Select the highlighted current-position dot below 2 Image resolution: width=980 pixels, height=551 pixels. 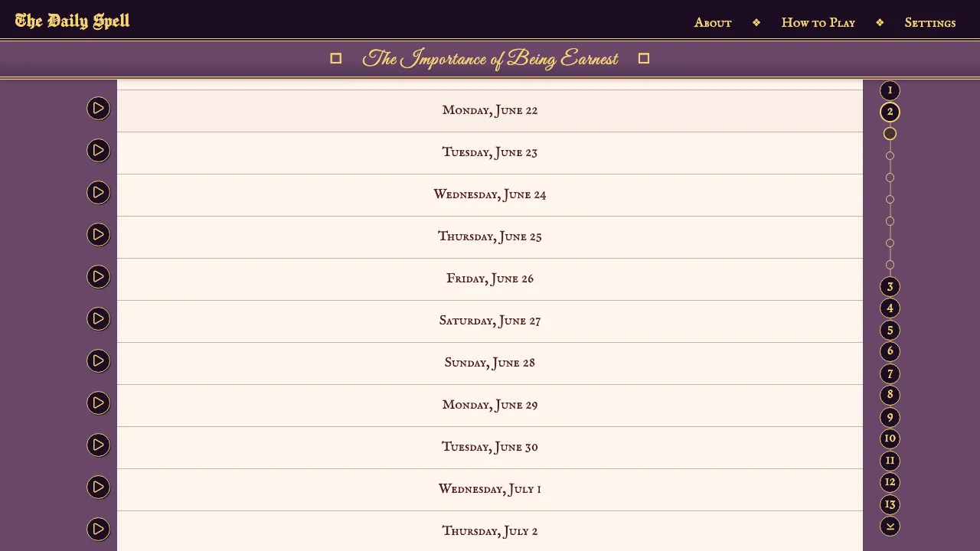click(890, 134)
